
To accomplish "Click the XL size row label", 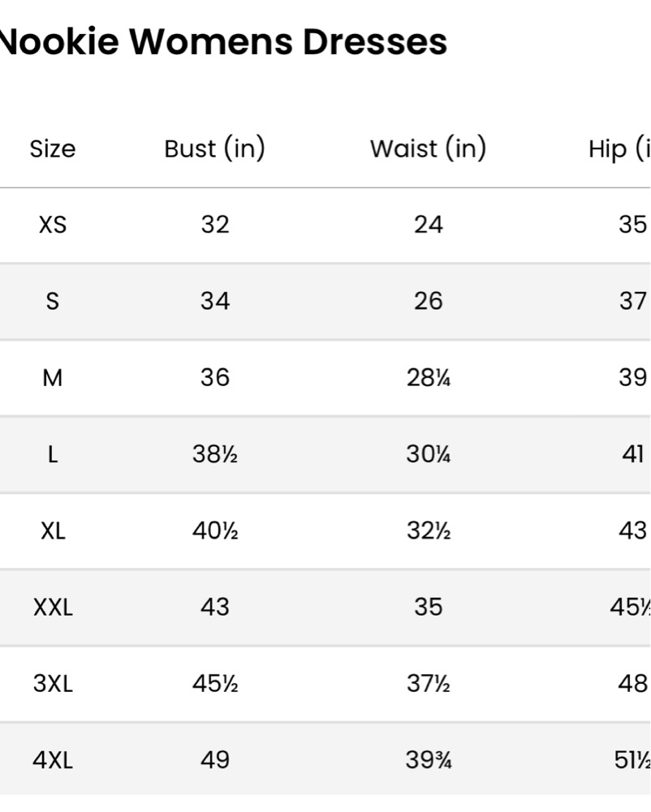I will (x=53, y=531).
